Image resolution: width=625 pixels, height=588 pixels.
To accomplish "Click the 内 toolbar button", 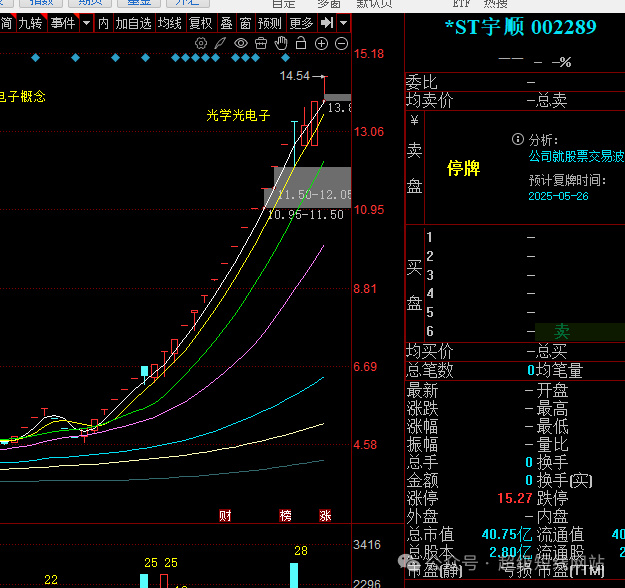I will coord(104,23).
